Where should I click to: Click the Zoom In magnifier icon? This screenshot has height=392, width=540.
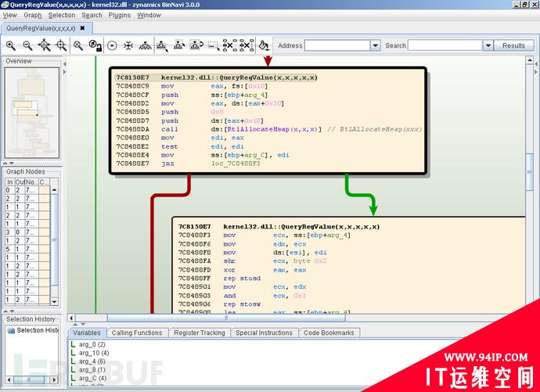tap(11, 45)
